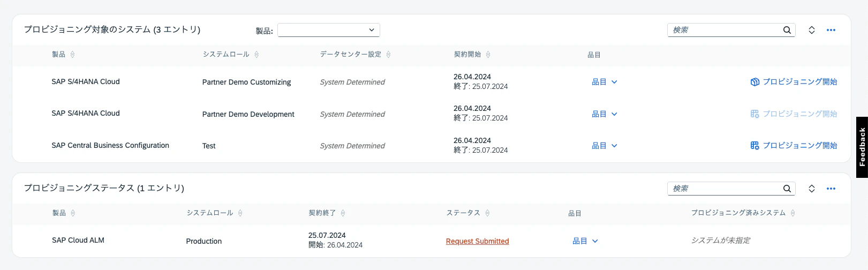
Task: Sort the status table by 製品 column
Action: coord(73,213)
